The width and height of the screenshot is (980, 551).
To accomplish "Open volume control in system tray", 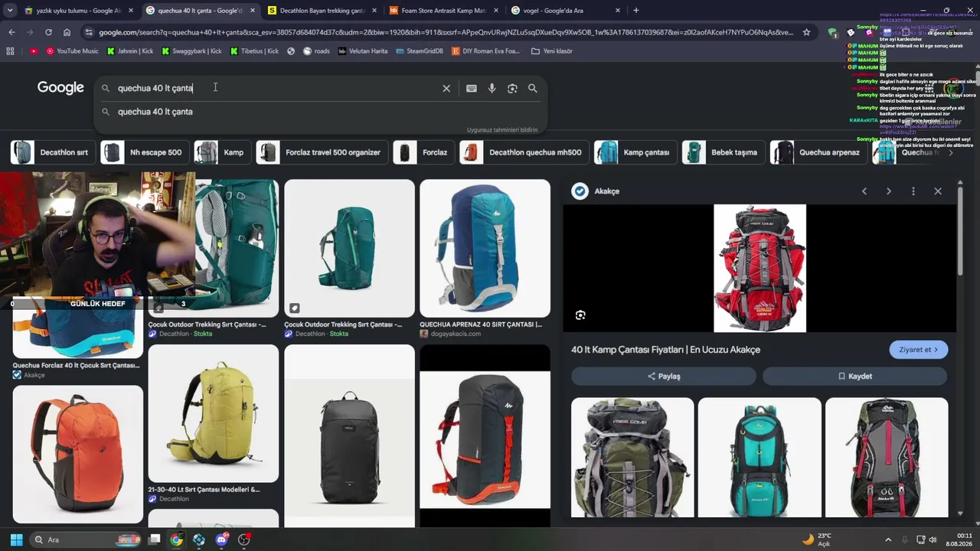I will pyautogui.click(x=933, y=540).
